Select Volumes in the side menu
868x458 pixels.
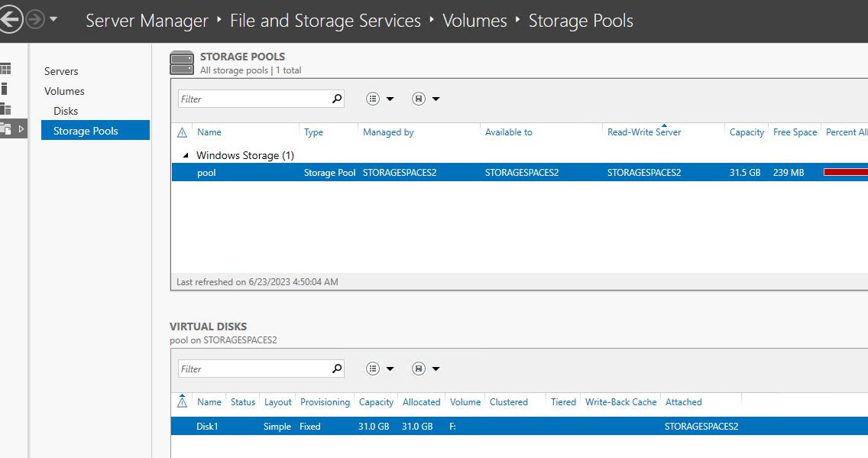[x=64, y=91]
